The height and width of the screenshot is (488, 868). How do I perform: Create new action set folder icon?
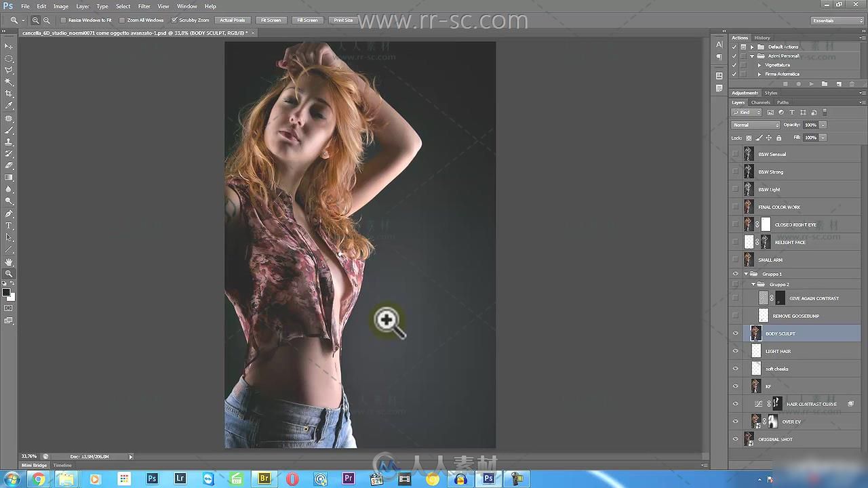tap(825, 84)
